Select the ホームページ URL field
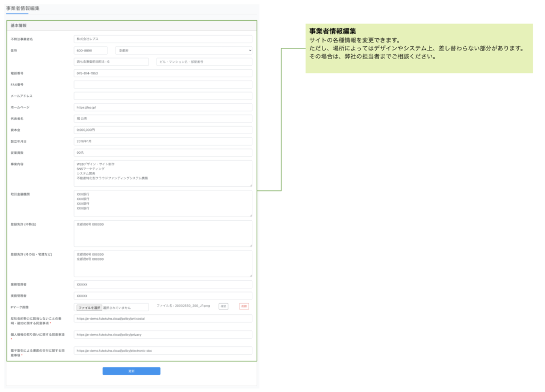The width and height of the screenshot is (545, 392). tap(163, 107)
